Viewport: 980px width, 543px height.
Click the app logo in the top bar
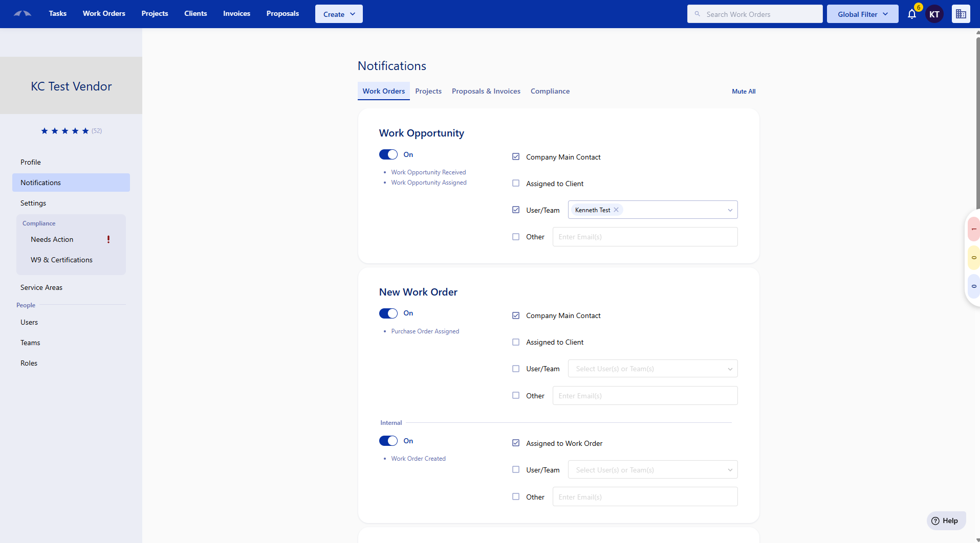click(x=23, y=14)
